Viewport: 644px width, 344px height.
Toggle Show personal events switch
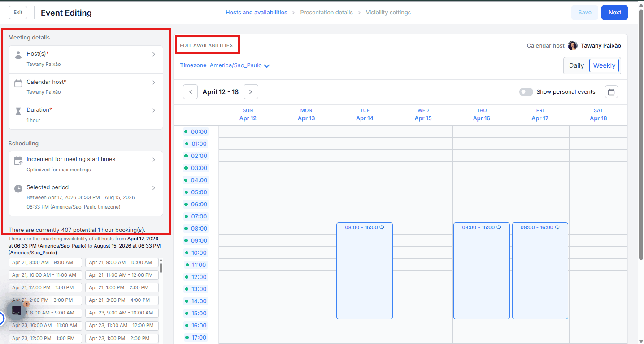526,92
